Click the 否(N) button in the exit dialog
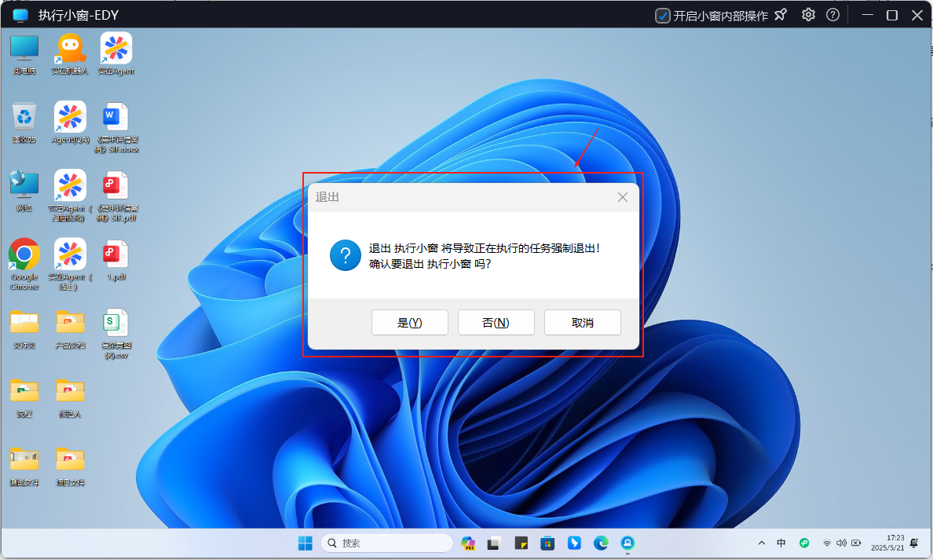This screenshot has width=933, height=560. tap(496, 323)
